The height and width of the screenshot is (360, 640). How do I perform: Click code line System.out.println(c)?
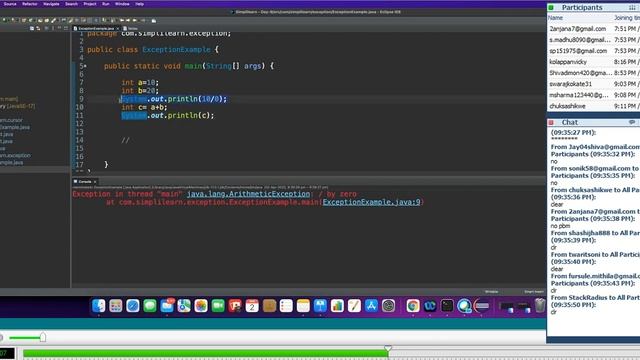(167, 116)
